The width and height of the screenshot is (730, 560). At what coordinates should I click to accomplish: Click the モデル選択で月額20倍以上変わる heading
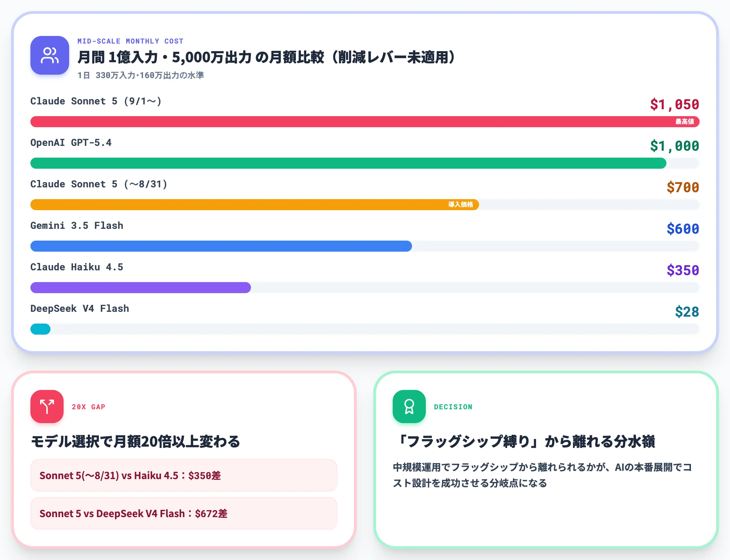[x=135, y=441]
